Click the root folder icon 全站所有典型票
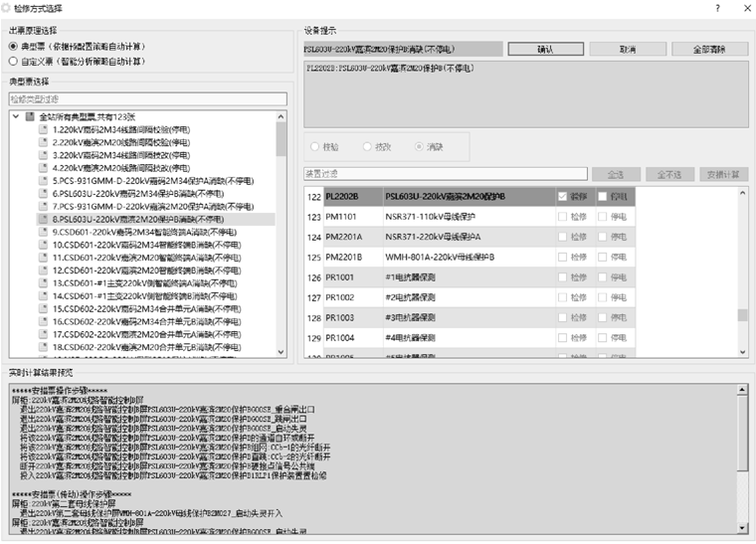Viewport: 756px width, 544px height. click(x=30, y=116)
